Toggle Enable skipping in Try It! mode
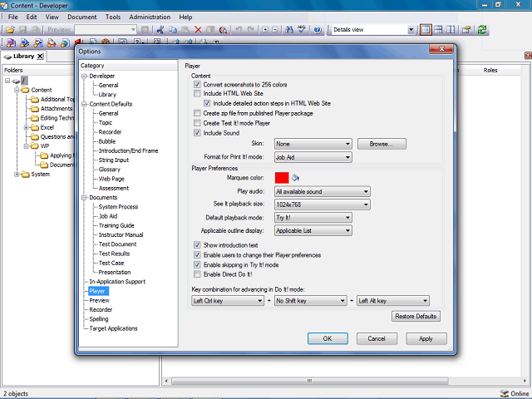 [197, 264]
